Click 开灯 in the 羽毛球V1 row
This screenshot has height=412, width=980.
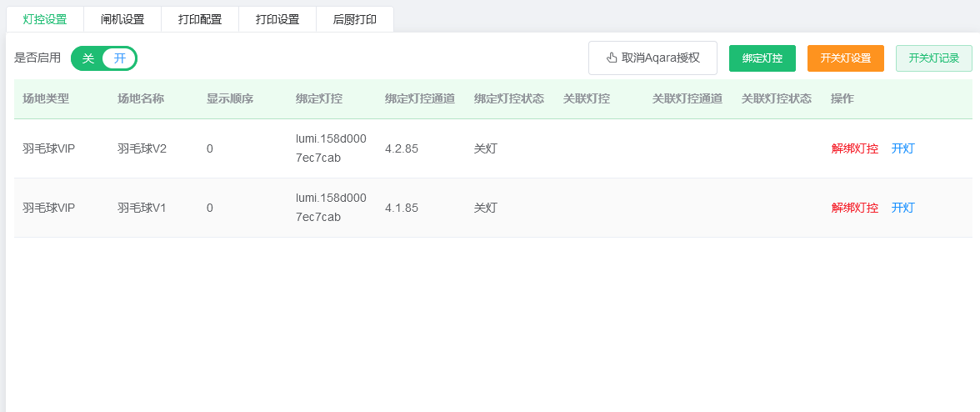[x=902, y=208]
